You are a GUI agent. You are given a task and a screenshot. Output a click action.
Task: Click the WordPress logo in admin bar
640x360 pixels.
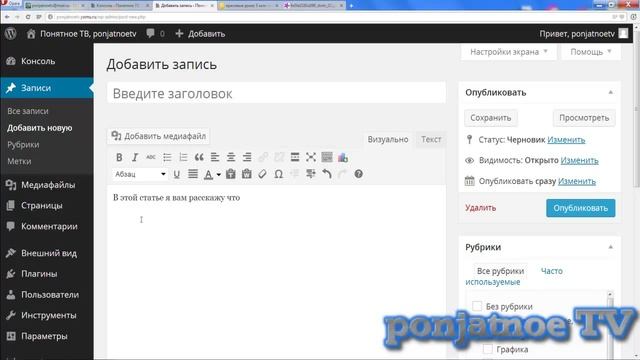click(11, 33)
